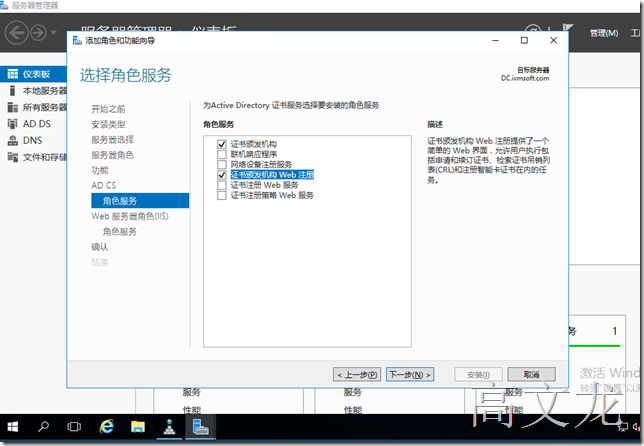Image resolution: width=644 pixels, height=446 pixels.
Task: Select 网络设备注册服务 label text
Action: [x=261, y=165]
